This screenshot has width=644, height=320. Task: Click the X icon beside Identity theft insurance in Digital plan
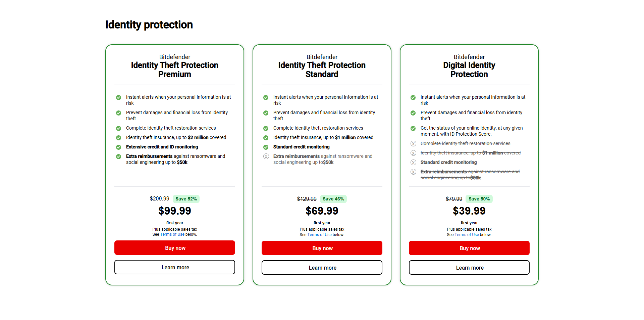pos(413,153)
